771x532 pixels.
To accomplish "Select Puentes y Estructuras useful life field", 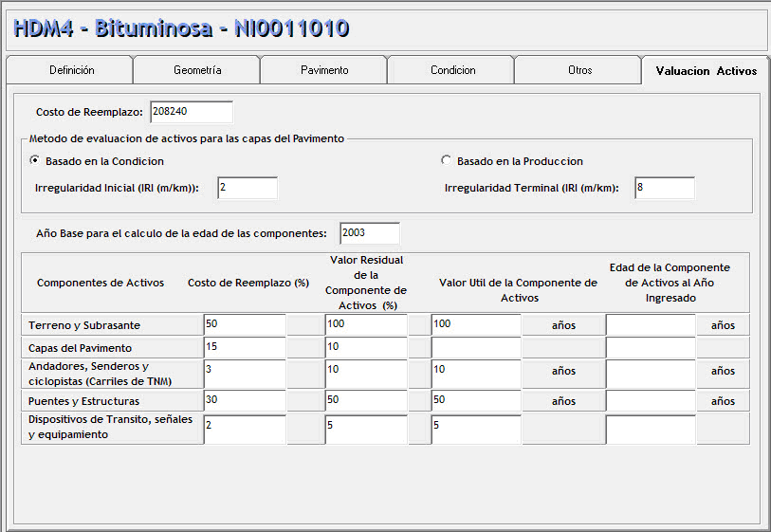I will 475,400.
